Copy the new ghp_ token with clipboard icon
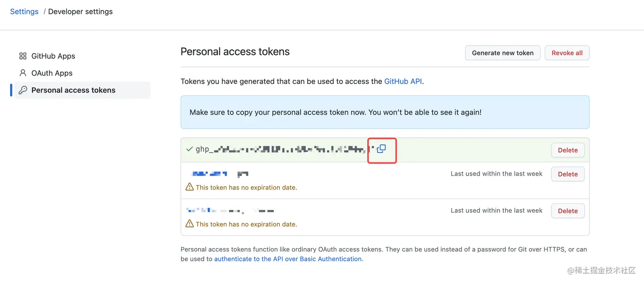Screen dimensions: 644x283 [x=381, y=149]
